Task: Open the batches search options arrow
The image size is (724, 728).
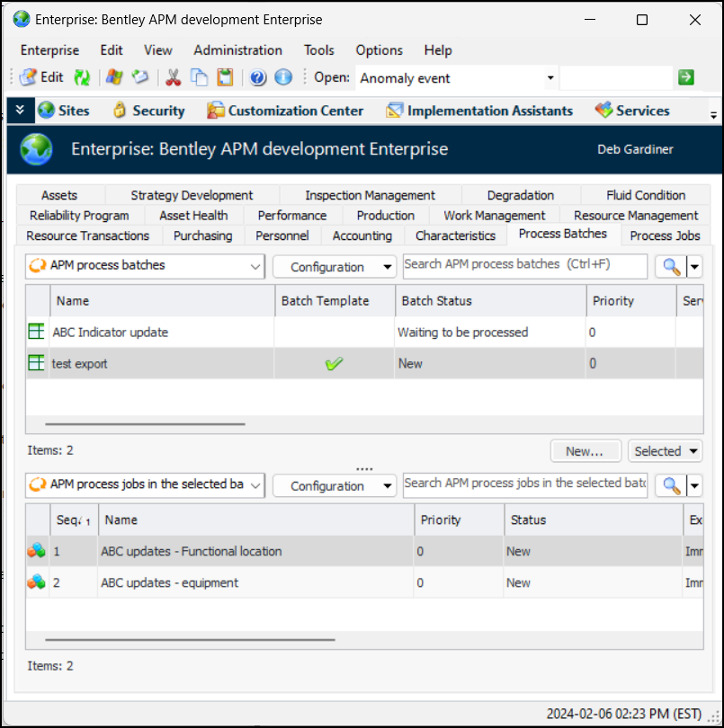Action: click(694, 267)
